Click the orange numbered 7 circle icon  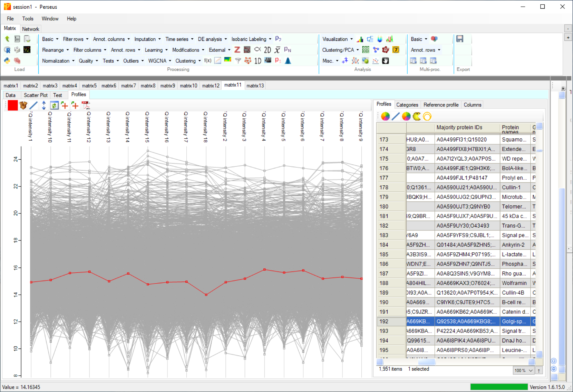point(396,50)
